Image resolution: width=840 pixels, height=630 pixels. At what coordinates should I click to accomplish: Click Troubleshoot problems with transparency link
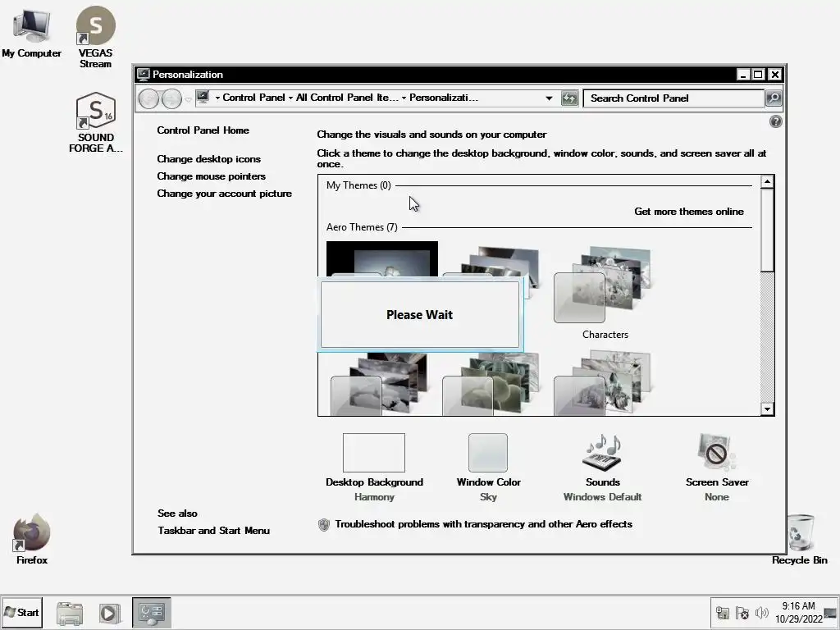point(483,524)
